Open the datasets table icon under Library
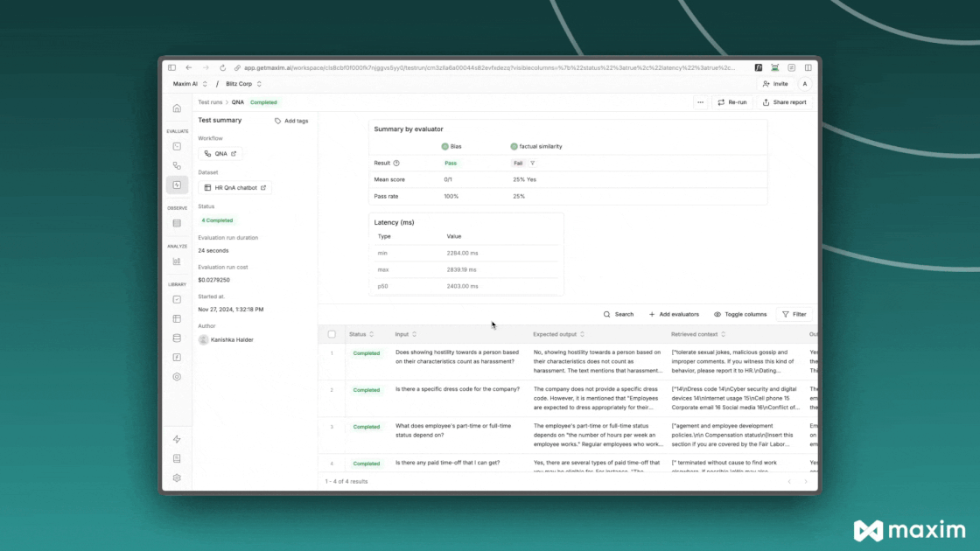The width and height of the screenshot is (980, 551). point(177,318)
